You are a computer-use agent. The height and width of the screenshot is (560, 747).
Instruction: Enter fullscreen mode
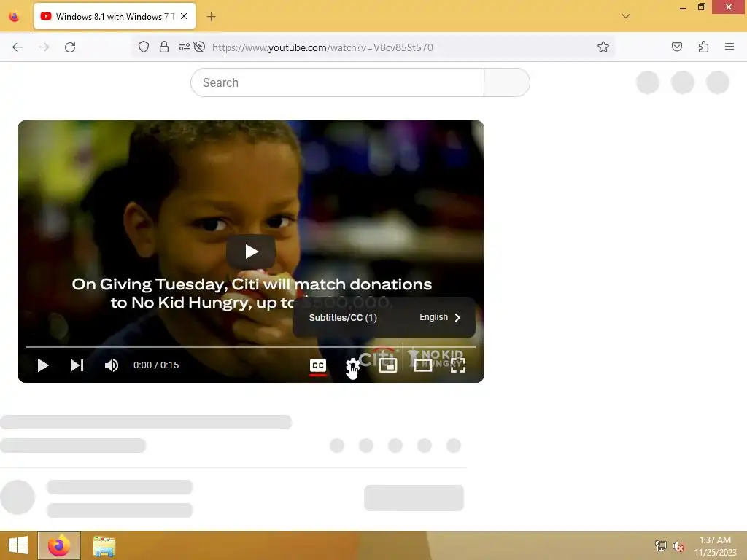458,365
